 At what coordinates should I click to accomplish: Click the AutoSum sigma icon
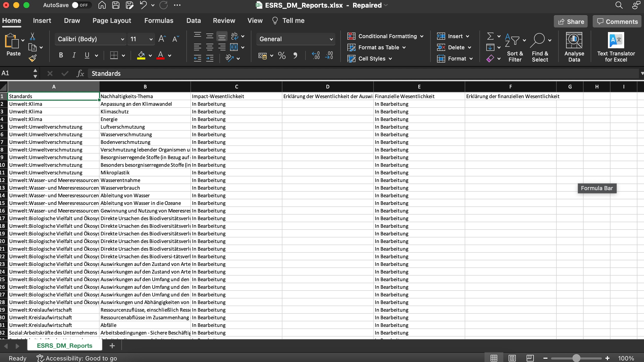click(x=490, y=36)
